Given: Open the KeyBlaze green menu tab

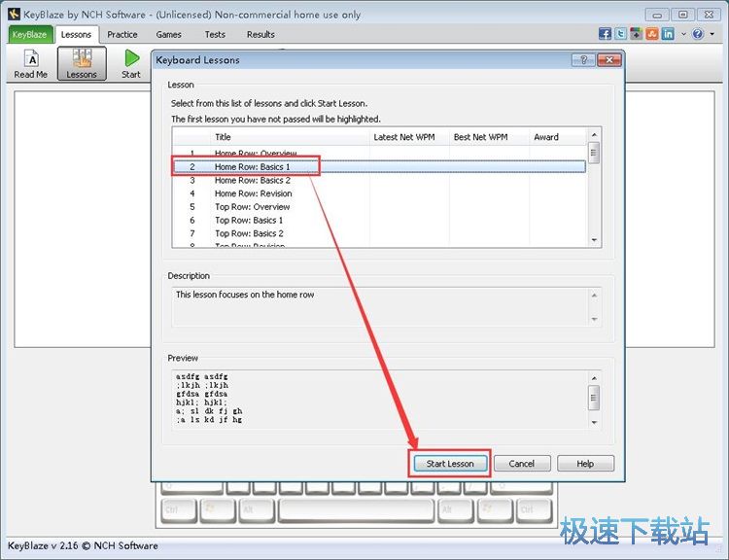Looking at the screenshot, I should (29, 35).
